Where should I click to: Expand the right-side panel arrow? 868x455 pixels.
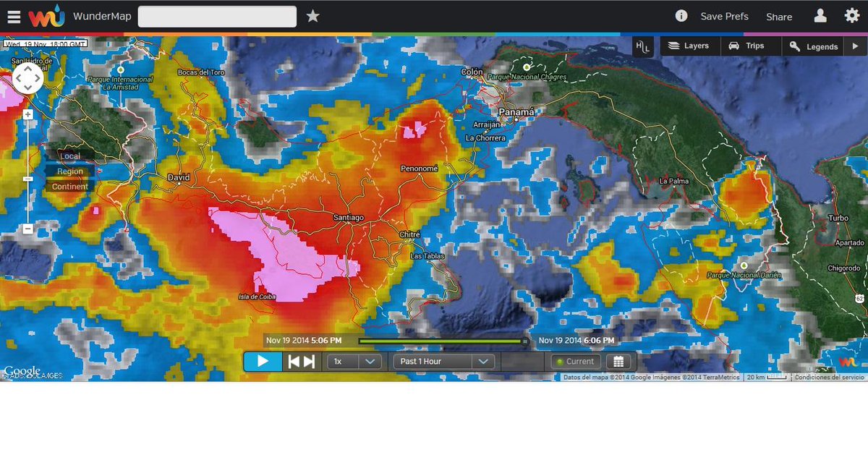(856, 46)
